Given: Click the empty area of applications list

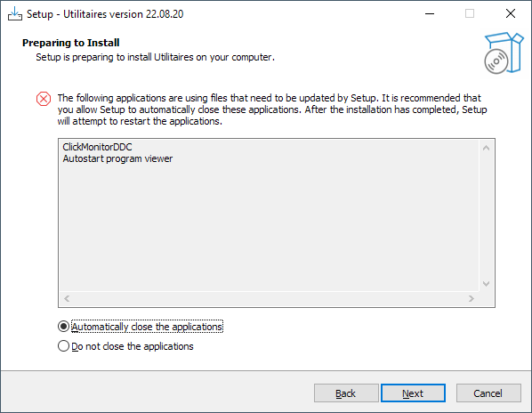Looking at the screenshot, I should 270,227.
